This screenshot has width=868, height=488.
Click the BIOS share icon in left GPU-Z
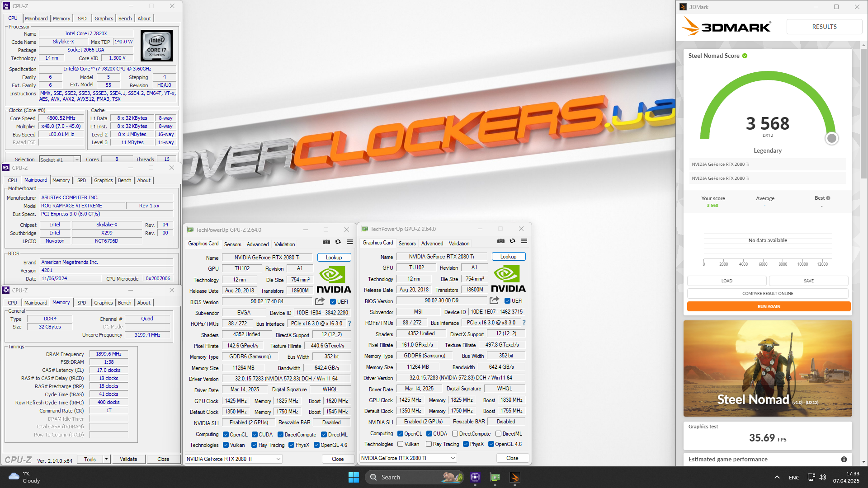[320, 301]
